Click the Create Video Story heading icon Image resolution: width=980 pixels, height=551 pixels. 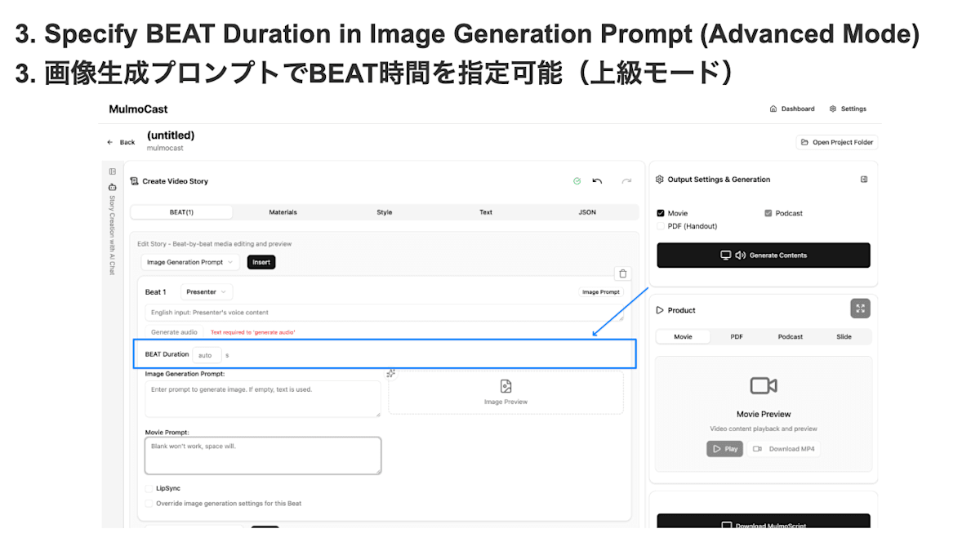click(134, 181)
